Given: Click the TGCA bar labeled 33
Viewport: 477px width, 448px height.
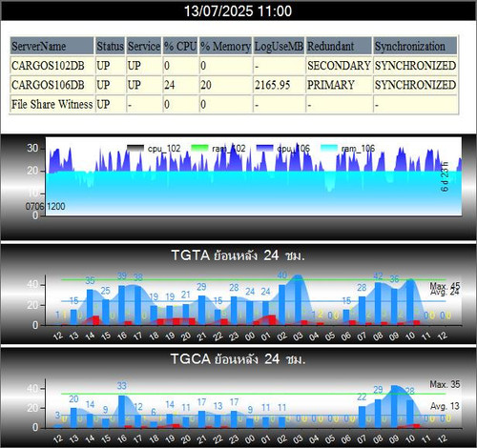Looking at the screenshot, I should [x=122, y=412].
